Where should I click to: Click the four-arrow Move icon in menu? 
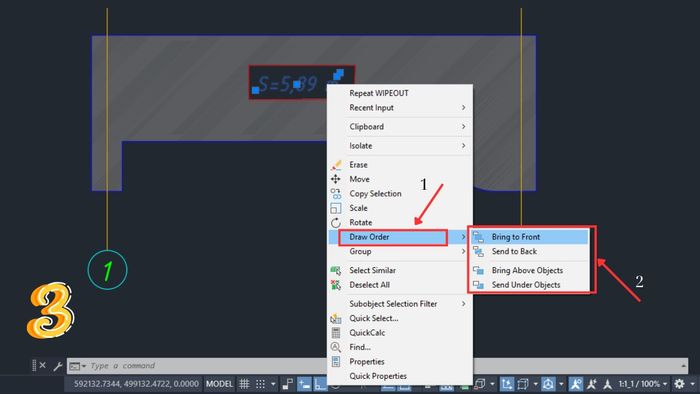pos(336,179)
